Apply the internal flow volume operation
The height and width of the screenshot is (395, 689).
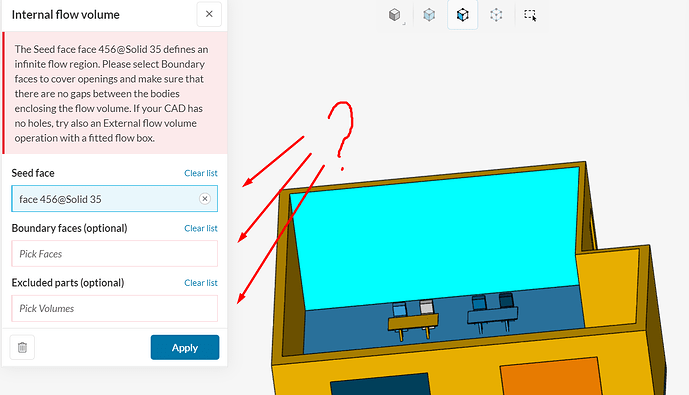coord(185,348)
